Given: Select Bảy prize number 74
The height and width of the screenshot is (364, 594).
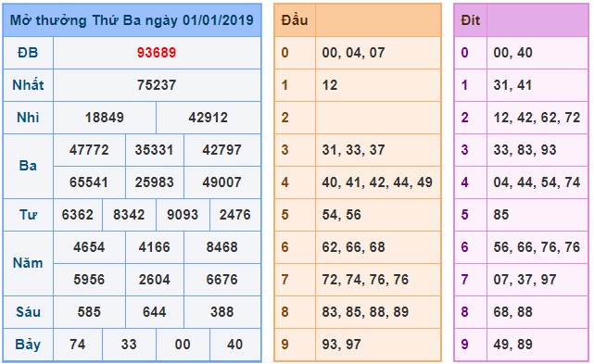Looking at the screenshot, I should point(77,345).
